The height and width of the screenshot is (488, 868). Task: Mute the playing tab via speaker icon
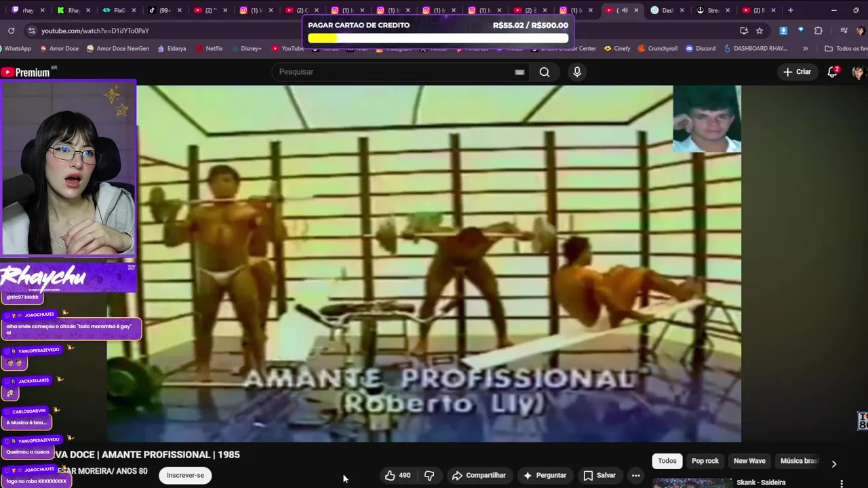click(625, 10)
